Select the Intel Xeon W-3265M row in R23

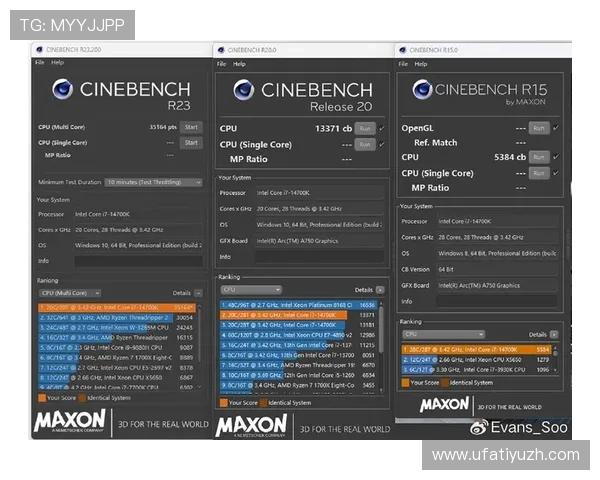pos(117,328)
